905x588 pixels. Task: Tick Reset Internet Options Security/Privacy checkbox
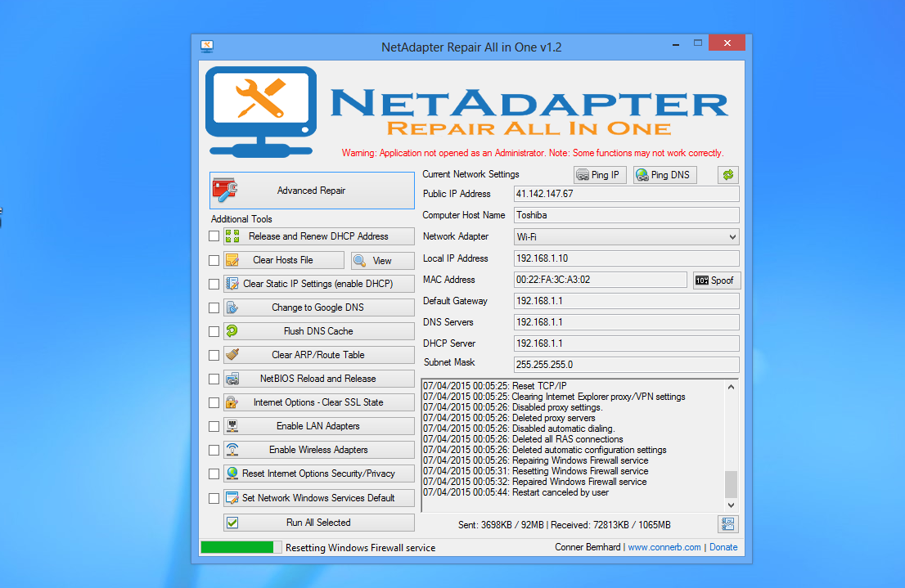click(x=214, y=474)
